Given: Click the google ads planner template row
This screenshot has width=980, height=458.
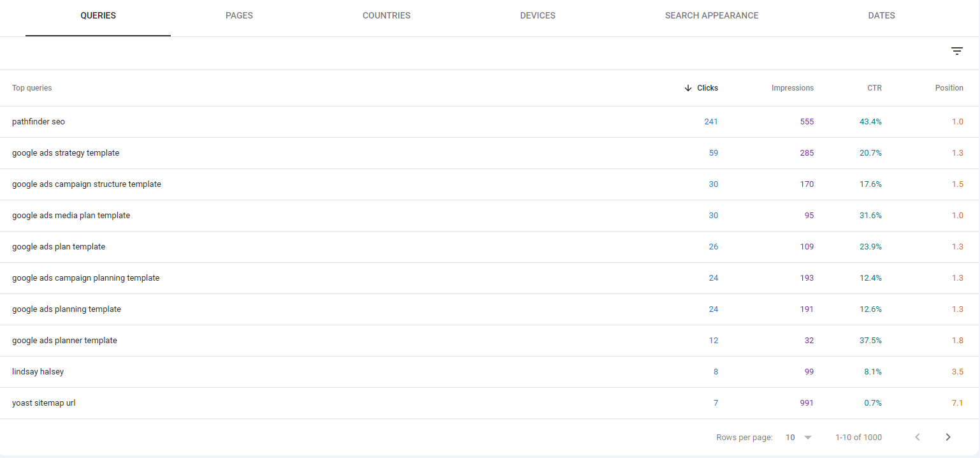Looking at the screenshot, I should tap(64, 340).
